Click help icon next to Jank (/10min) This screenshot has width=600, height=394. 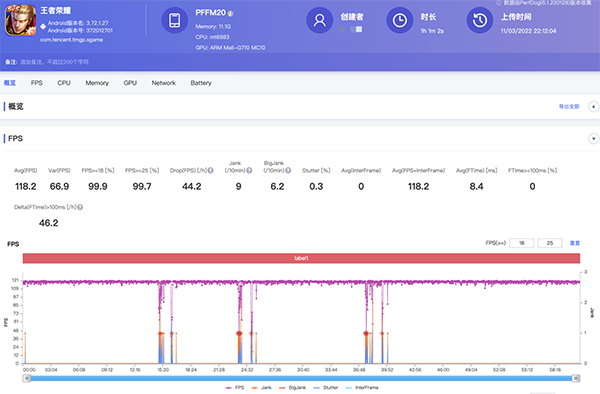(249, 171)
